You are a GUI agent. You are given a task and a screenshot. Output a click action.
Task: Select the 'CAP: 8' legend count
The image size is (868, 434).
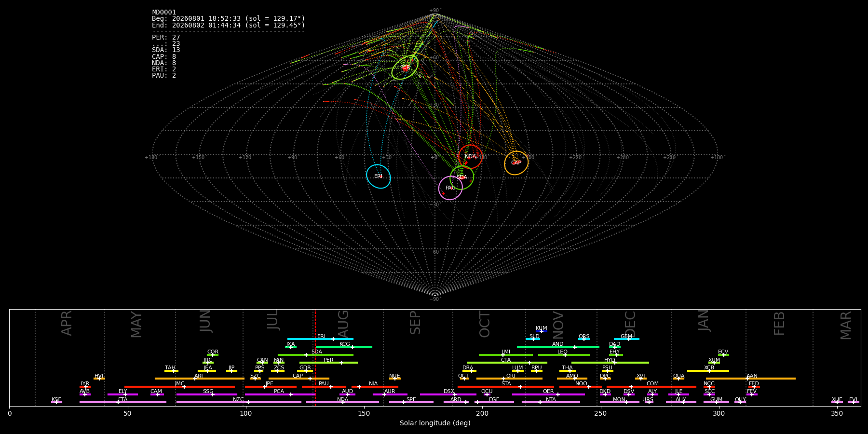[x=164, y=57]
